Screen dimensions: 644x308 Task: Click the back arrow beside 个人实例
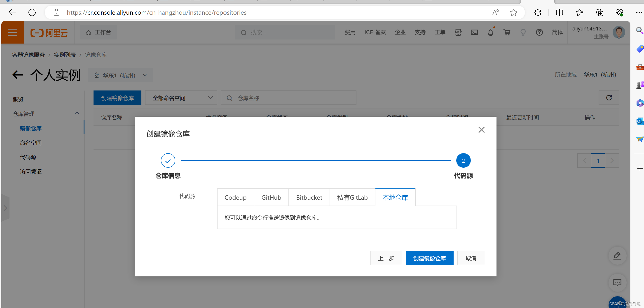[x=17, y=75]
